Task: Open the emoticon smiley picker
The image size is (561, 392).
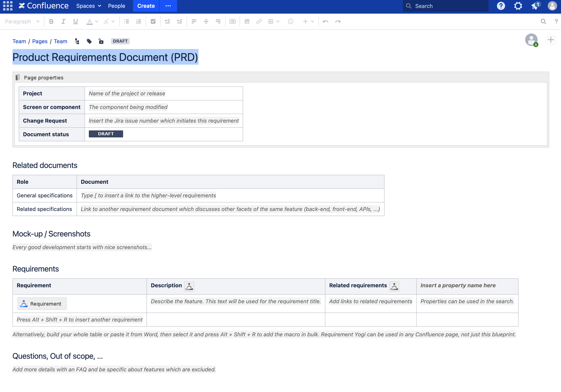Action: (290, 21)
